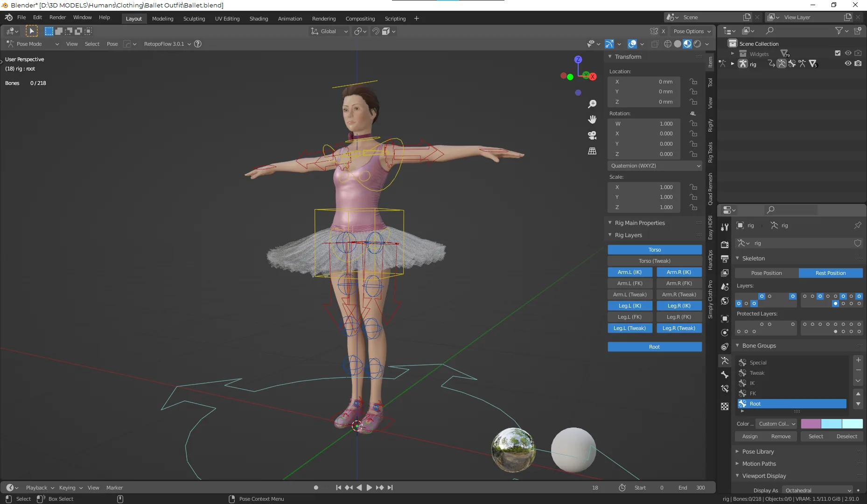This screenshot has width=867, height=504.
Task: Click the Torso (Tweak) rig layer button
Action: pyautogui.click(x=655, y=261)
